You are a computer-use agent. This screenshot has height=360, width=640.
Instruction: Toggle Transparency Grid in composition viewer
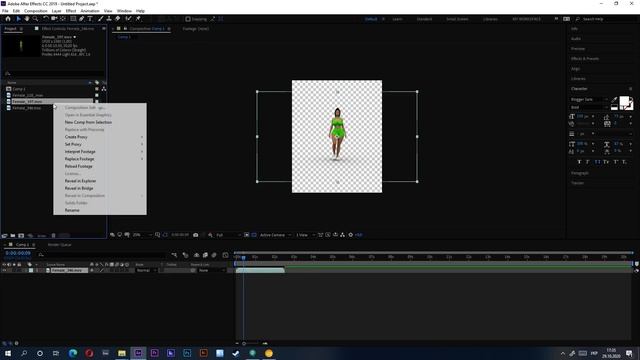(x=254, y=235)
